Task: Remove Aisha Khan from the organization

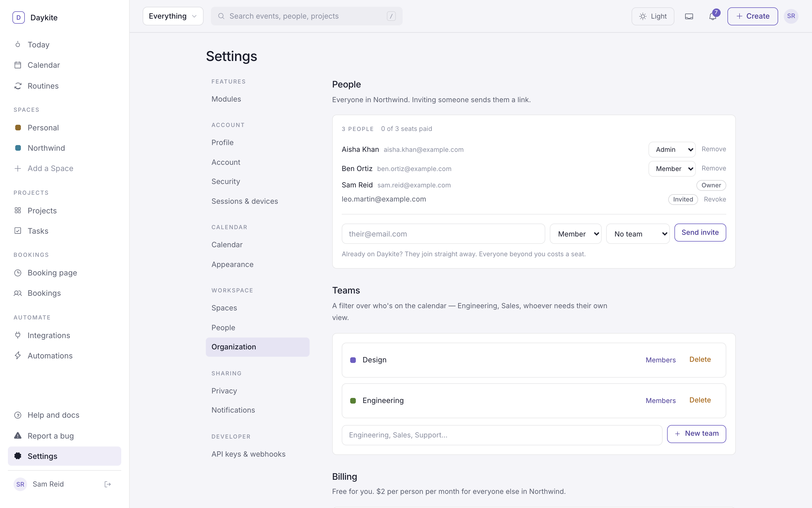Action: pyautogui.click(x=714, y=149)
